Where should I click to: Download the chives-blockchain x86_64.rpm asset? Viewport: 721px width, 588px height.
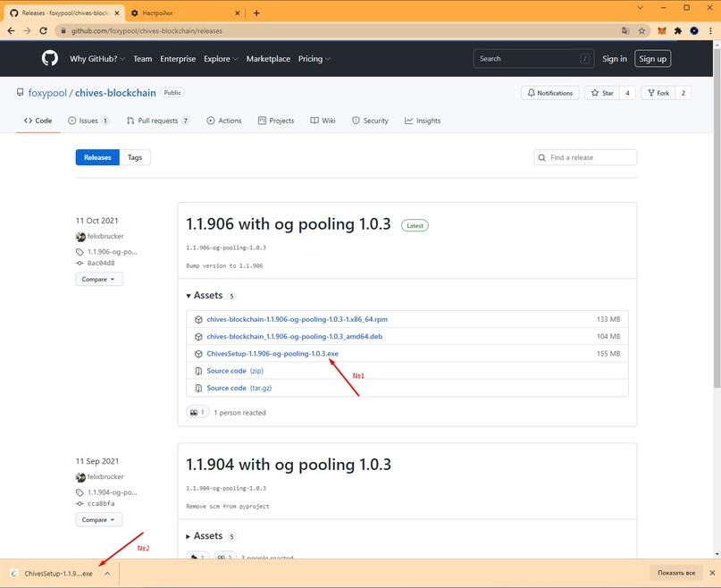297,319
